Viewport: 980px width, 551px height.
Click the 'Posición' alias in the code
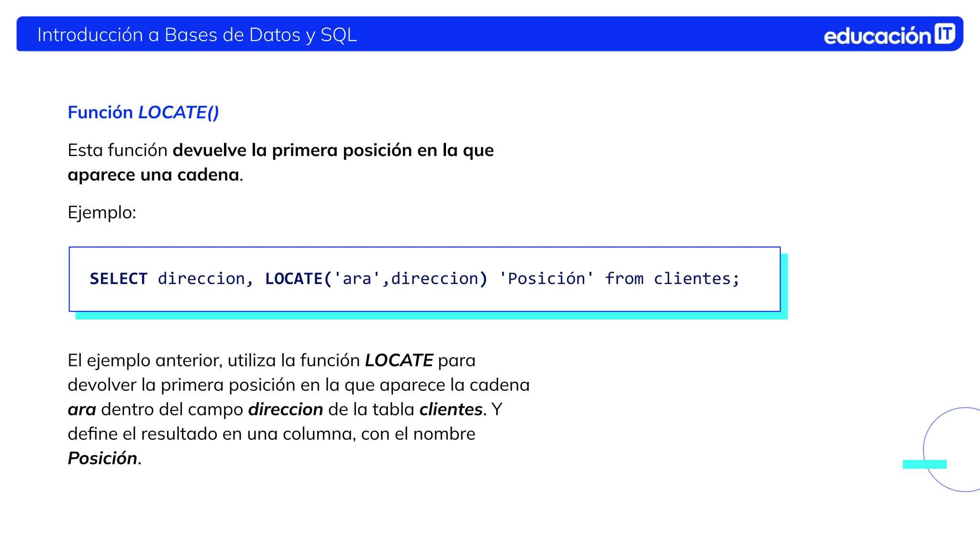[x=546, y=278]
